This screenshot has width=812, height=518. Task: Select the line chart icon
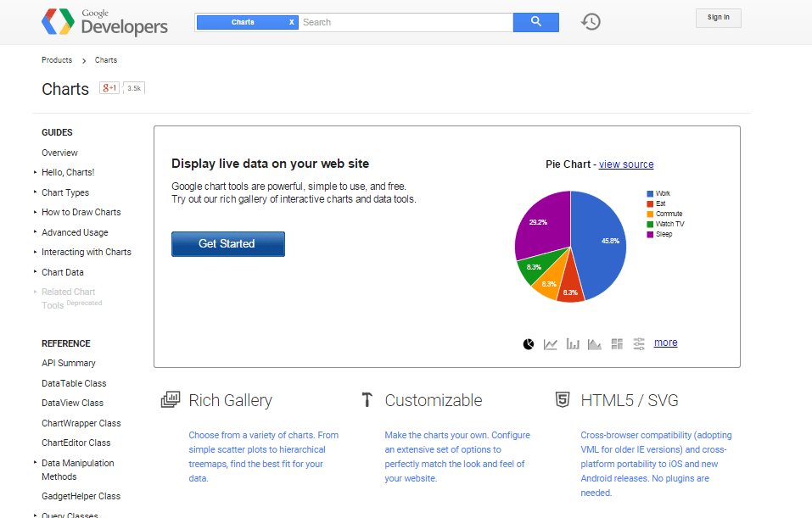click(x=551, y=343)
